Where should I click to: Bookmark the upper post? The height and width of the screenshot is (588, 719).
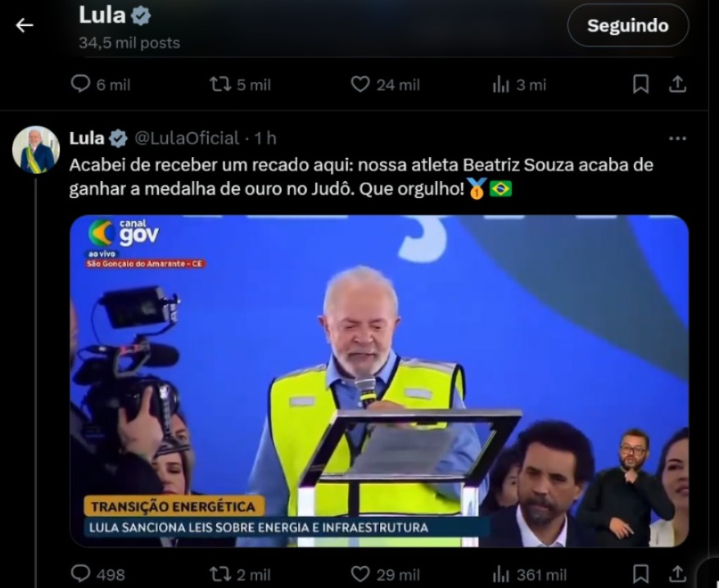click(640, 84)
